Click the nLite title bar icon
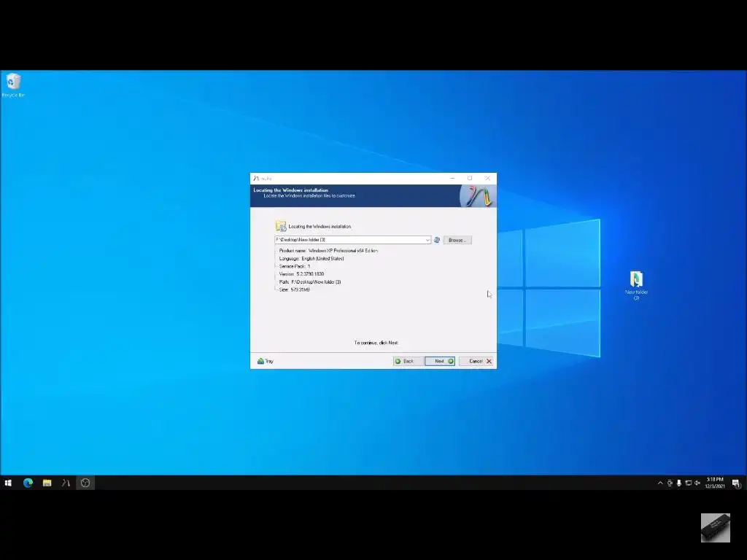The width and height of the screenshot is (747, 560). 256,178
